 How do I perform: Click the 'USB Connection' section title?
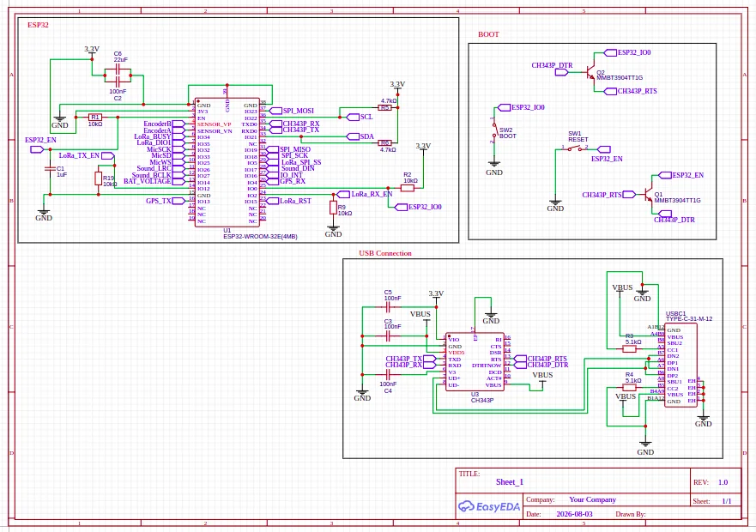(x=385, y=253)
